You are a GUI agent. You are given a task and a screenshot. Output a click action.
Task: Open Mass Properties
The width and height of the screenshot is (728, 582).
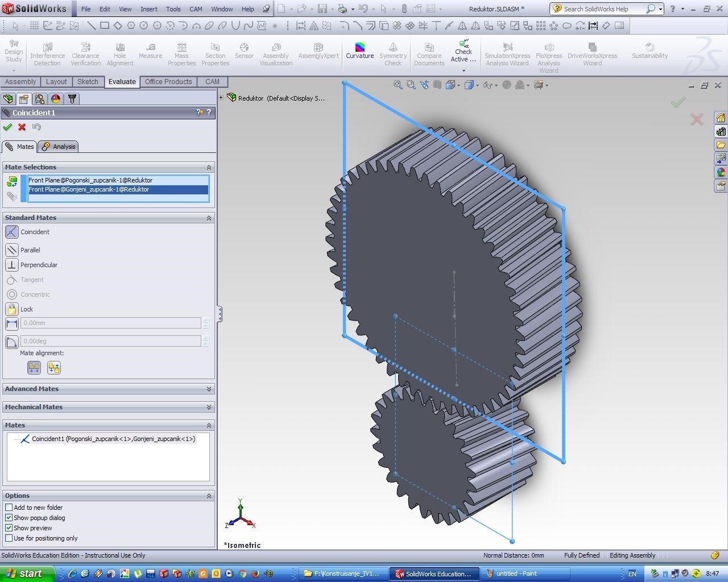point(181,55)
